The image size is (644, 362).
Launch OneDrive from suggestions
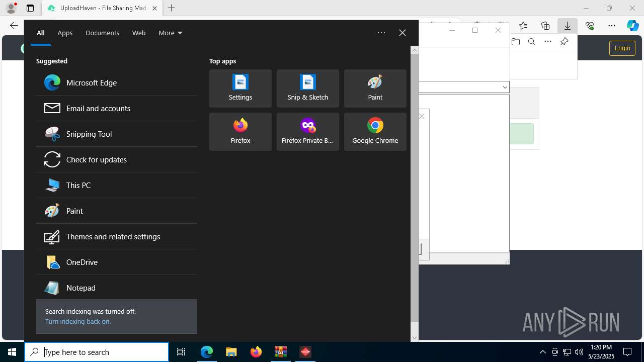[116, 262]
